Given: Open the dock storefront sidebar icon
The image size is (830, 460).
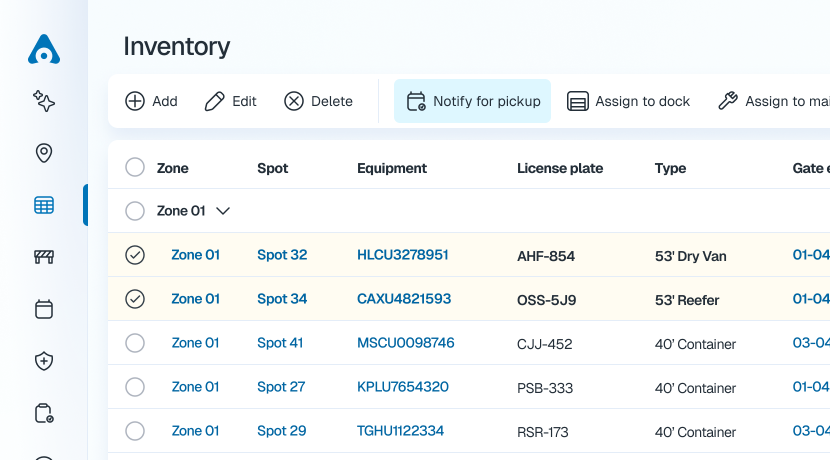Looking at the screenshot, I should (44, 257).
